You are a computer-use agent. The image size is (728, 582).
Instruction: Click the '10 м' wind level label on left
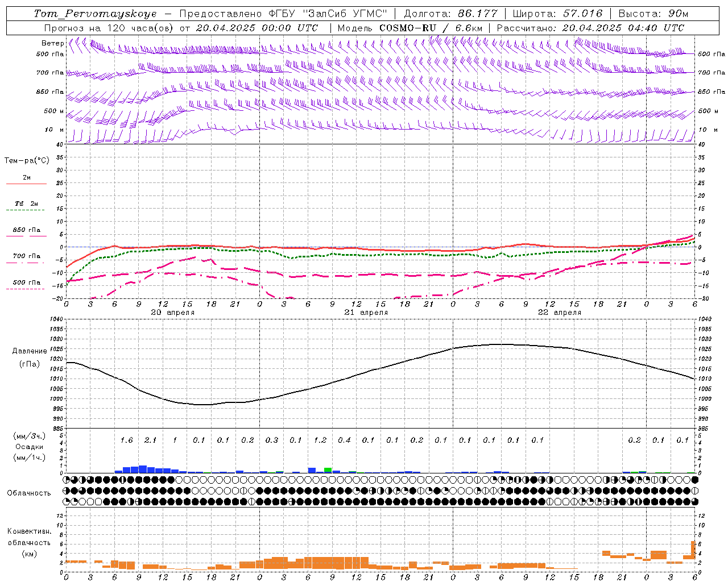click(55, 130)
